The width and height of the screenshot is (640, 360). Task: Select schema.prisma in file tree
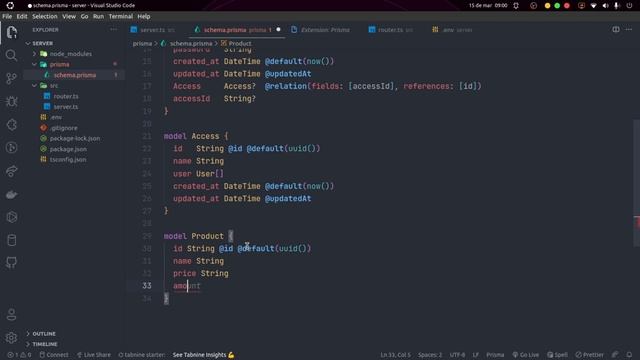point(75,75)
